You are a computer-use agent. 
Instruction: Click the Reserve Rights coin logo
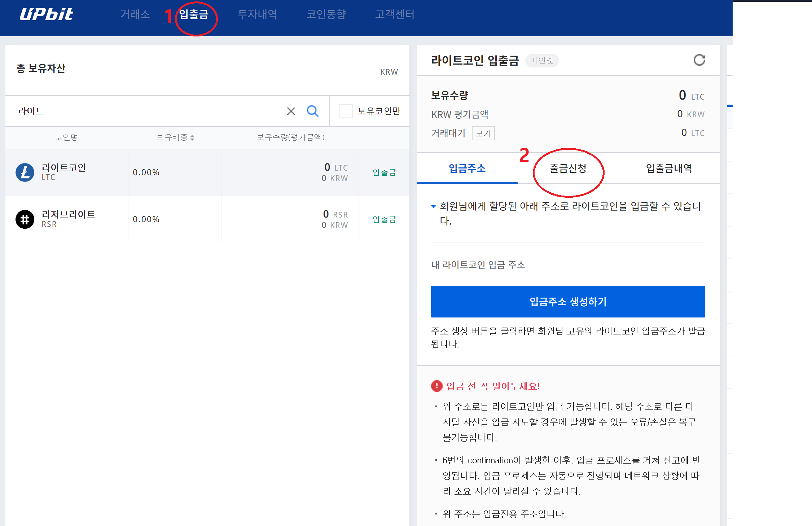pyautogui.click(x=25, y=219)
